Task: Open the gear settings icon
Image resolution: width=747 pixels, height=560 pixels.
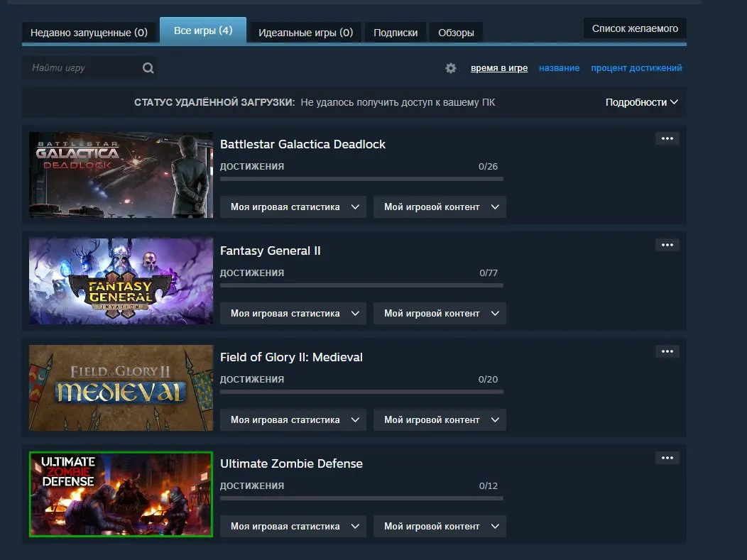Action: click(x=451, y=68)
